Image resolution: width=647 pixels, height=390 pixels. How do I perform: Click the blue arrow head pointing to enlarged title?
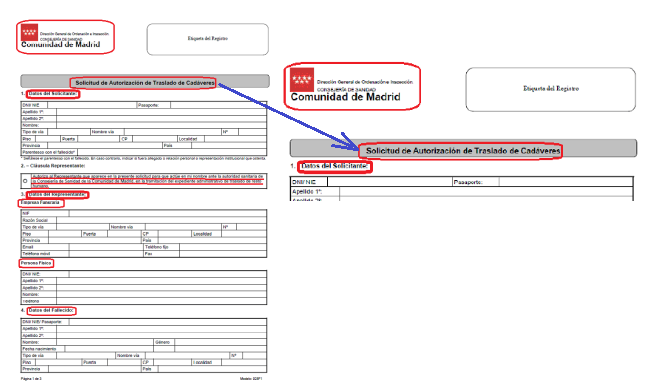coord(349,142)
